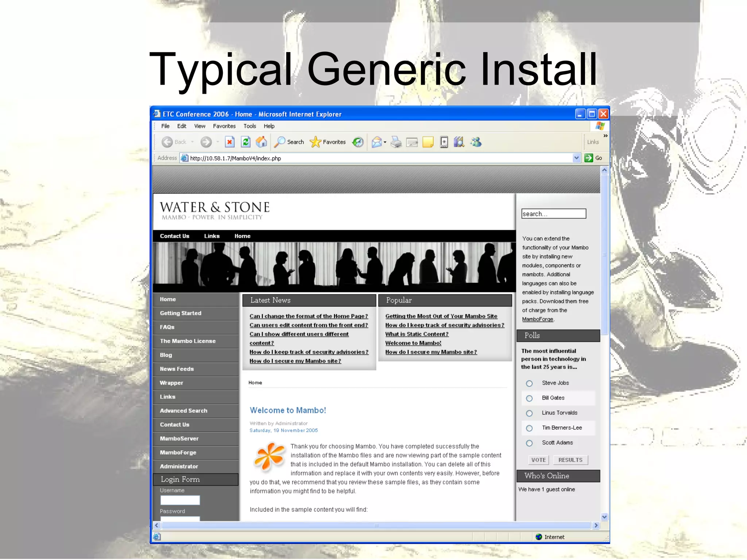747x560 pixels.
Task: Expand the Links toolbar chevron
Action: pyautogui.click(x=605, y=136)
